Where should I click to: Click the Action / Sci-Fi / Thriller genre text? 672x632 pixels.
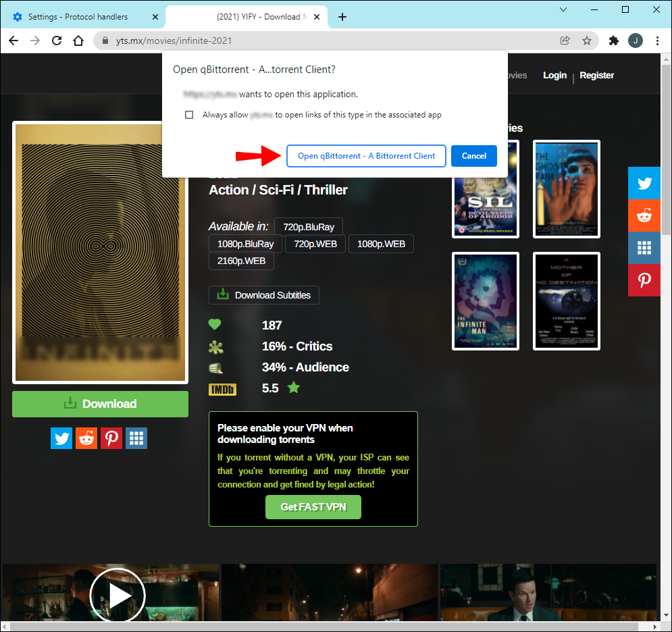click(x=278, y=190)
